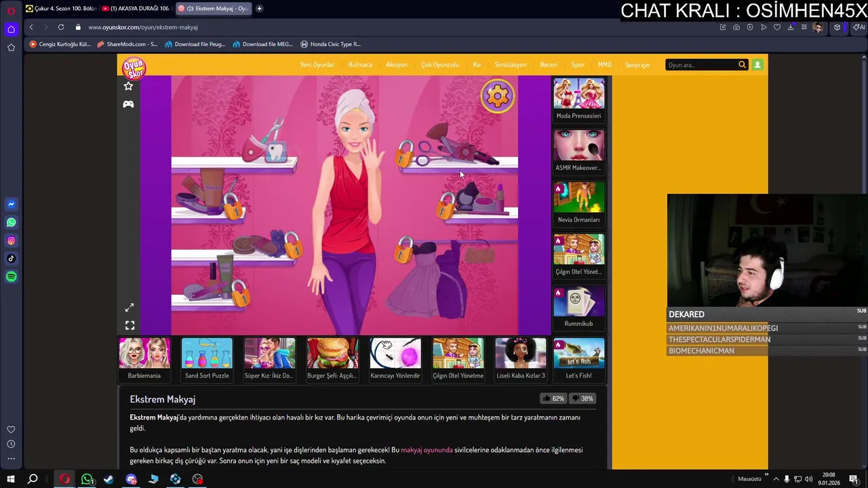Click the ad blocker shield icon
This screenshot has height=488, width=868.
(750, 27)
